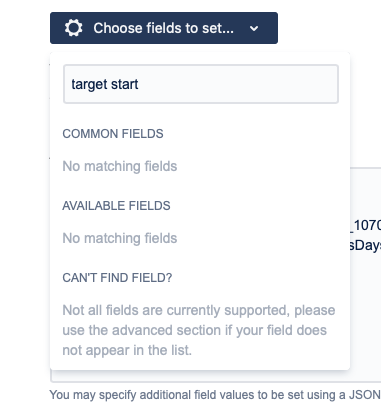
Task: Click the "Choose fields to set..." button label
Action: click(163, 28)
